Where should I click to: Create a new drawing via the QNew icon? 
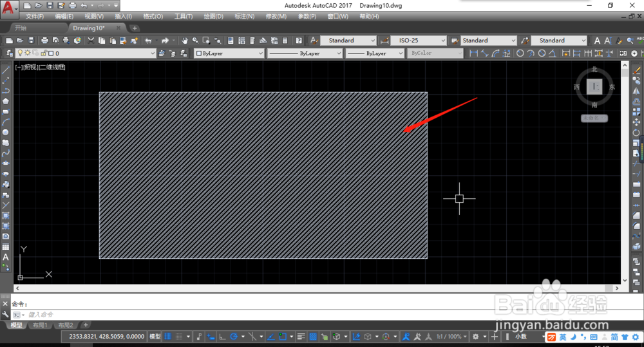click(9, 41)
